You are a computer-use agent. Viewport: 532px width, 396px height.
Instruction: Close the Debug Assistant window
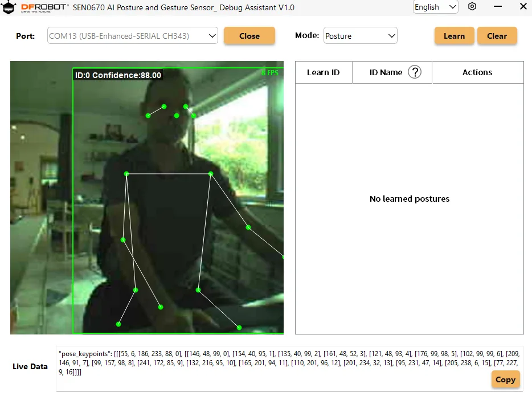[523, 6]
